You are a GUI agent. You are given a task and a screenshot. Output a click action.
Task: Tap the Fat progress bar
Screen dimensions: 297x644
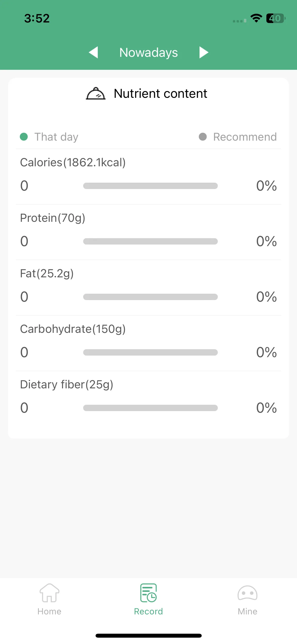[150, 297]
